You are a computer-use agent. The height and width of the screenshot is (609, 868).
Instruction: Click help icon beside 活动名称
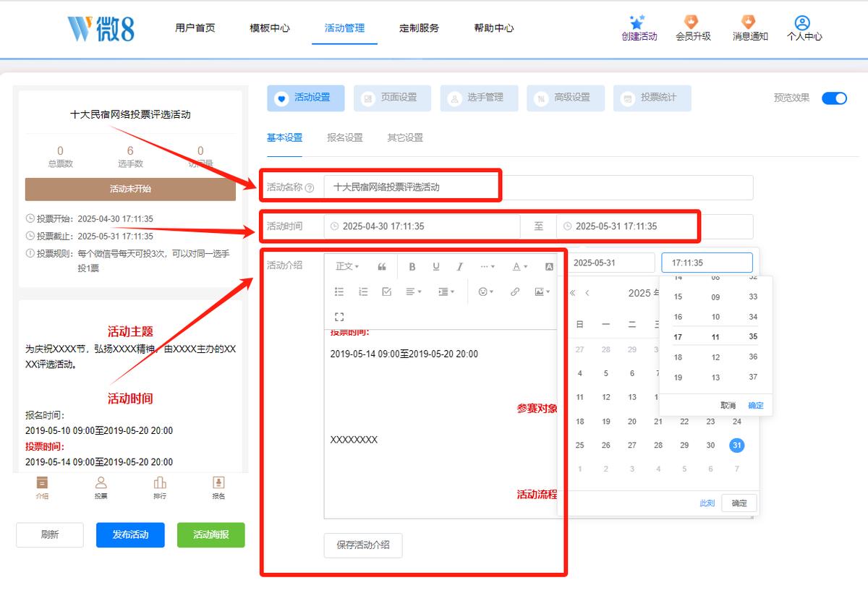click(310, 188)
